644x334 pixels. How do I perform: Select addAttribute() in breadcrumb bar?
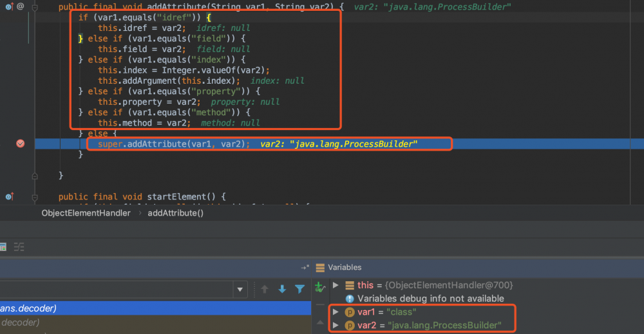pos(175,213)
